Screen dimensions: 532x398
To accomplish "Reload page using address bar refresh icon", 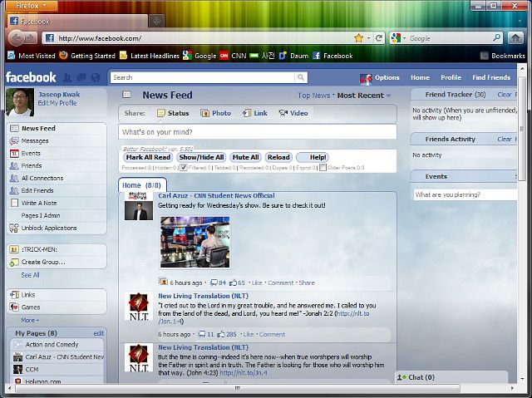I will click(379, 38).
